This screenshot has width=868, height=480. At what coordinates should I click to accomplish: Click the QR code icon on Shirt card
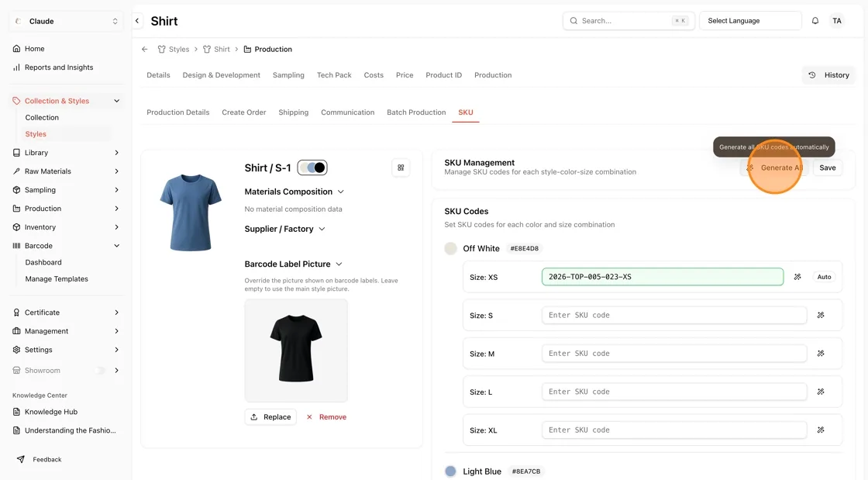coord(401,167)
